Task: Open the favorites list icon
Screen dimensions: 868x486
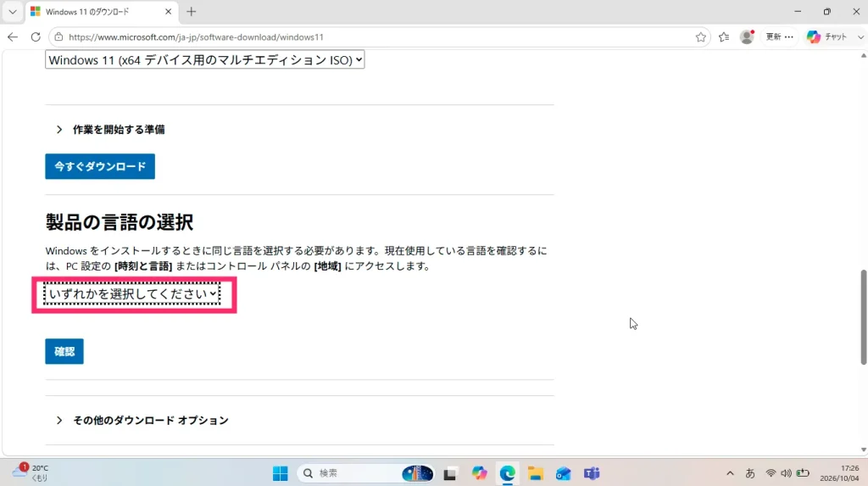Action: click(724, 37)
